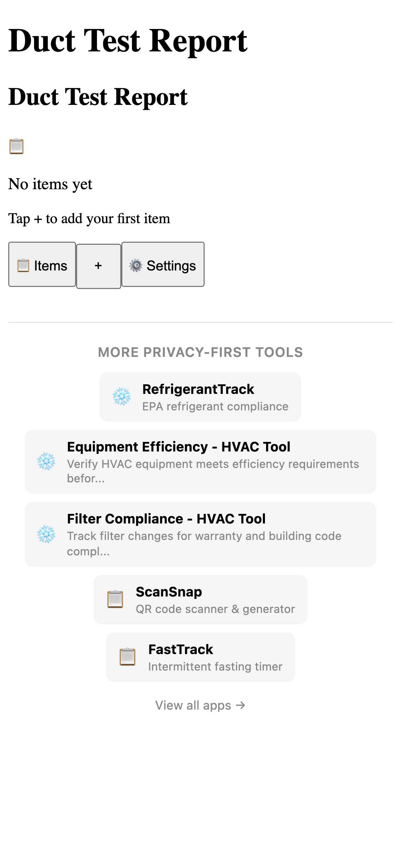401x868 pixels.
Task: Open the View all apps link
Action: pos(200,705)
